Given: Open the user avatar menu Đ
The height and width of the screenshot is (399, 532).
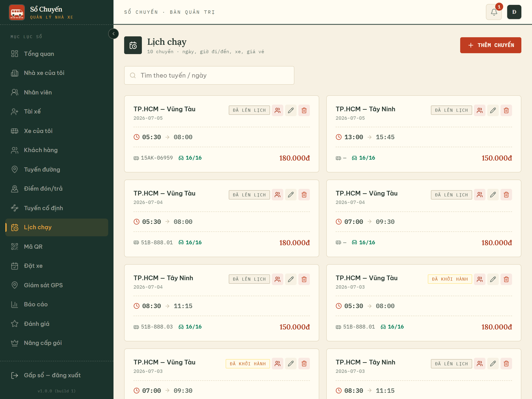Looking at the screenshot, I should (514, 12).
